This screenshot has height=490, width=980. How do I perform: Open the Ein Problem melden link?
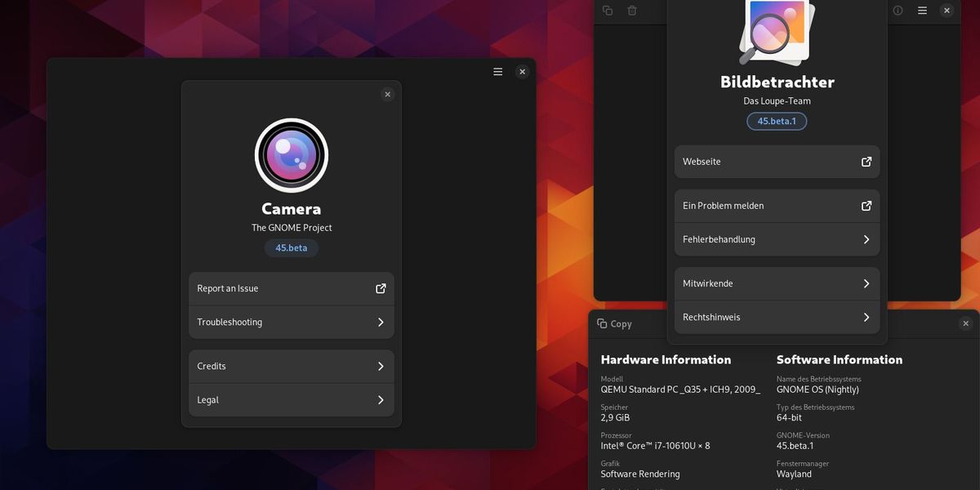tap(777, 206)
